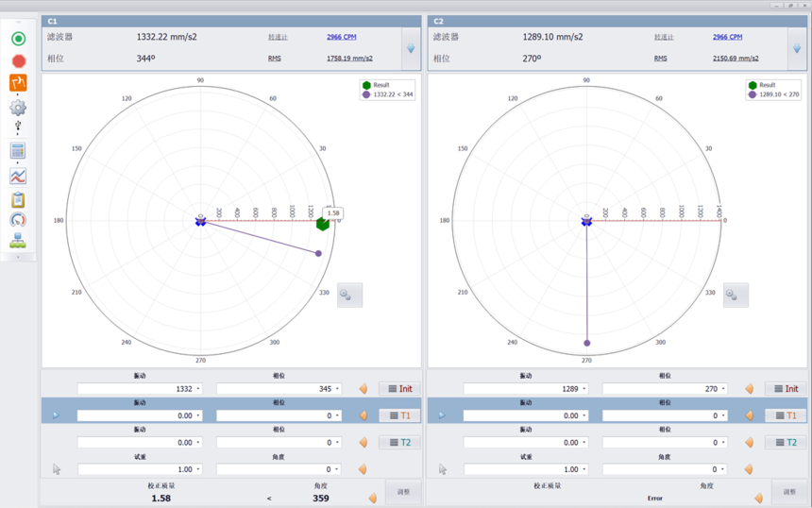Screen dimensions: 812x508
Task: Click cursor icon in C2 trial weight row
Action: pos(443,469)
